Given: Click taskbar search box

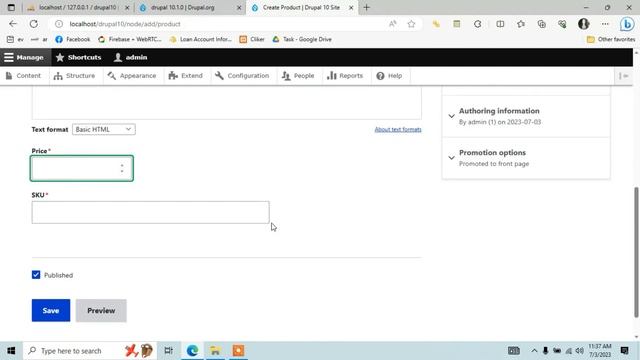Looking at the screenshot, I should tap(90, 351).
